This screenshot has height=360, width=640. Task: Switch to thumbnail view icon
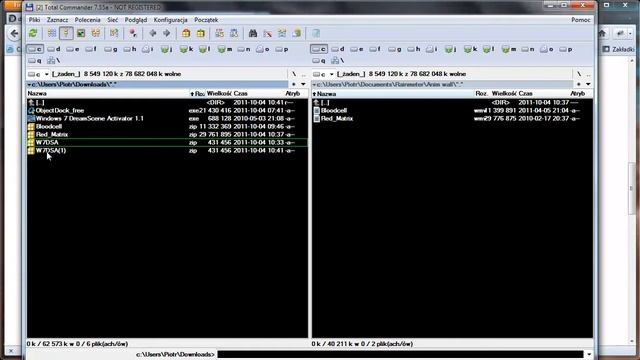81,33
